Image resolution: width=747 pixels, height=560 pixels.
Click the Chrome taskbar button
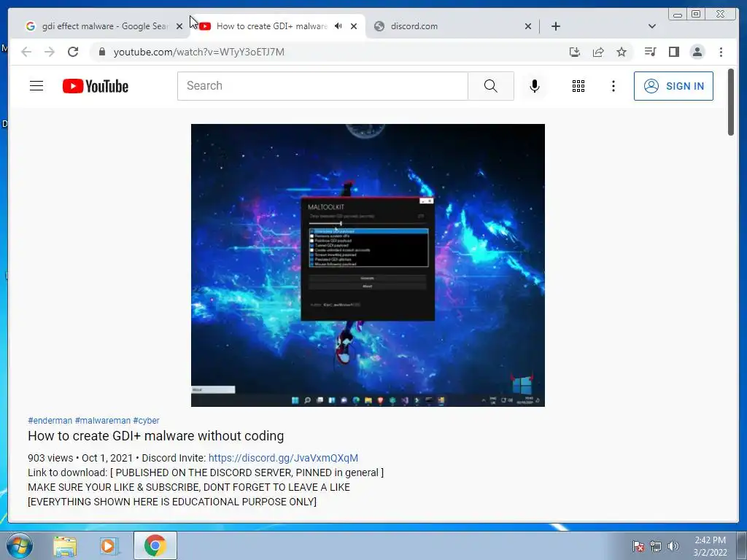[x=155, y=545]
